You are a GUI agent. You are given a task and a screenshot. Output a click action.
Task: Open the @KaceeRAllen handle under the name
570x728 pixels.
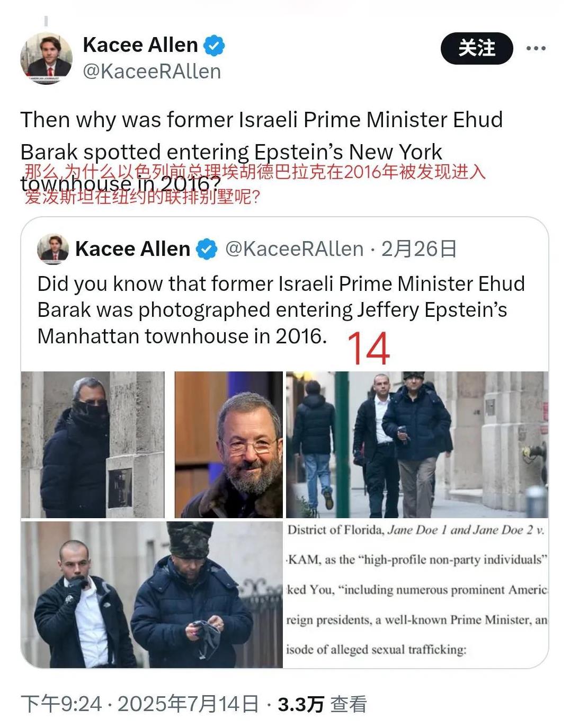tap(152, 72)
